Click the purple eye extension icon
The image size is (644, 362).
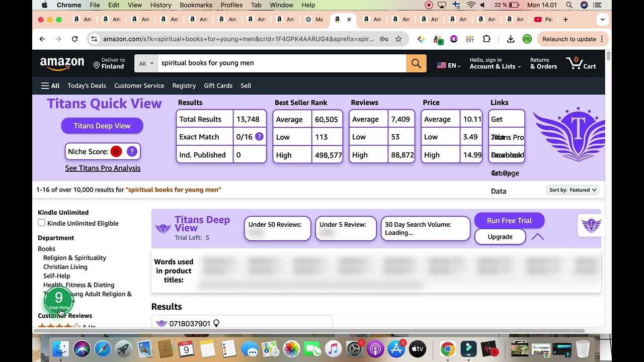pyautogui.click(x=454, y=39)
